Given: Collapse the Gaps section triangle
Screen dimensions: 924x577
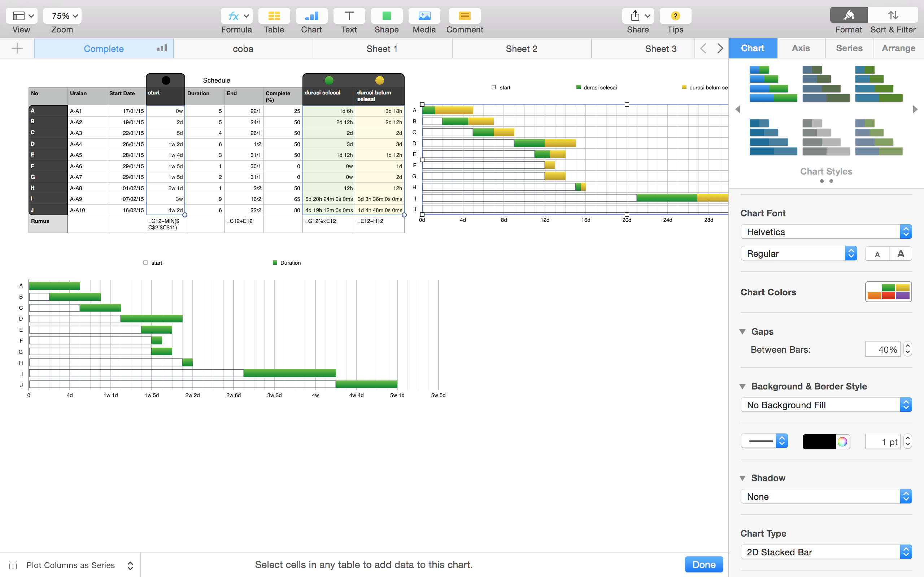Looking at the screenshot, I should (x=743, y=332).
